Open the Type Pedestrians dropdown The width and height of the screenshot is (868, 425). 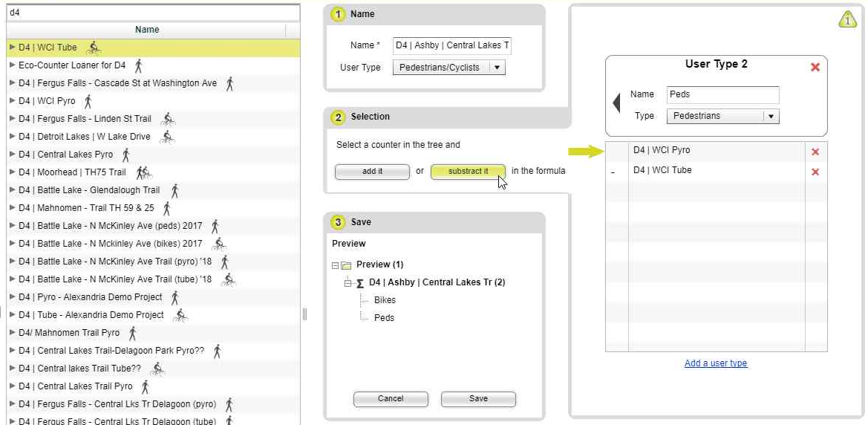[771, 116]
